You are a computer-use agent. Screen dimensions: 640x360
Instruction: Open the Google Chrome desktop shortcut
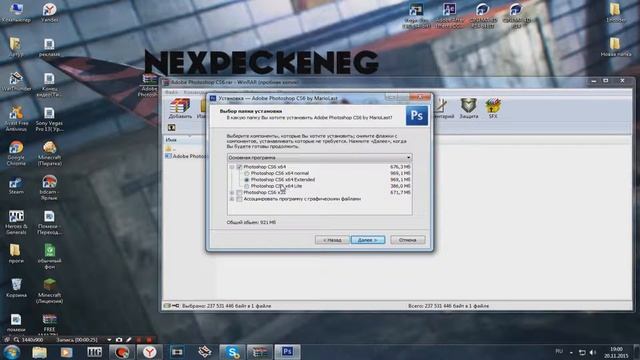tap(16, 153)
